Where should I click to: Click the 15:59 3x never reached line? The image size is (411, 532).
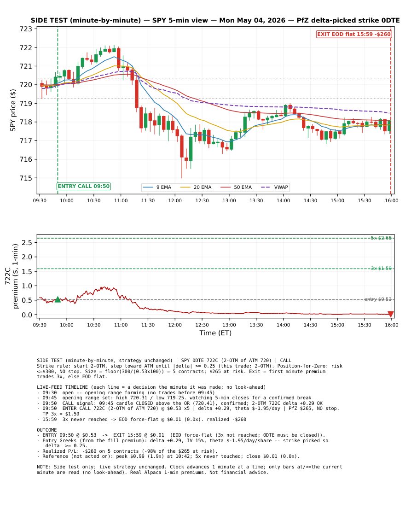click(x=141, y=419)
